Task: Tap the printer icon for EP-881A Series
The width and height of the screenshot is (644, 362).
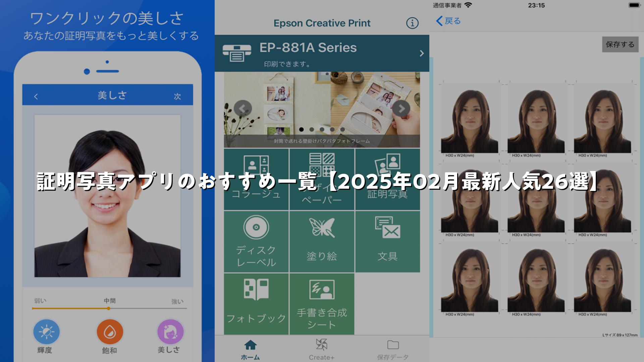Action: point(236,53)
